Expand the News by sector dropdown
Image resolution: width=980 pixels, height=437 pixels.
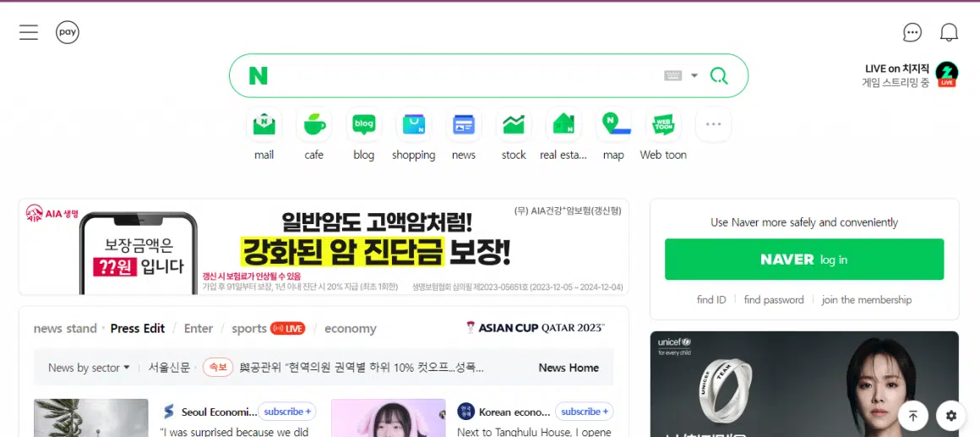(x=89, y=368)
